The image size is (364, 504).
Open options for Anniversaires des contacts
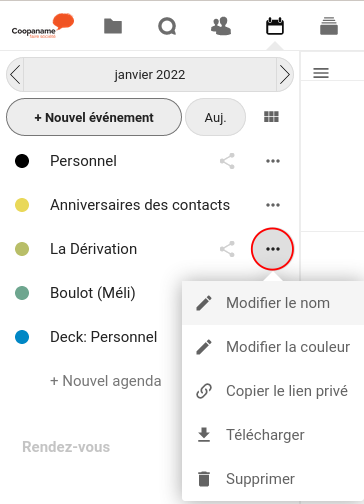[273, 205]
